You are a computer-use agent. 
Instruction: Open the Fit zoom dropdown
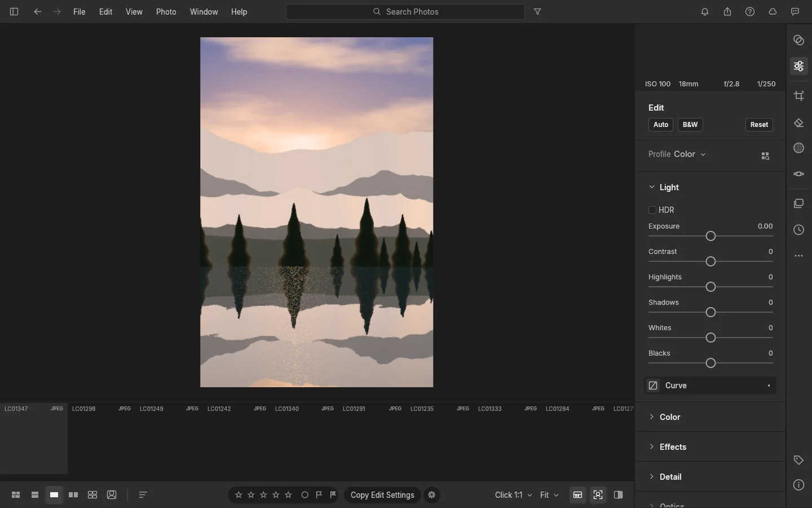[x=549, y=495]
